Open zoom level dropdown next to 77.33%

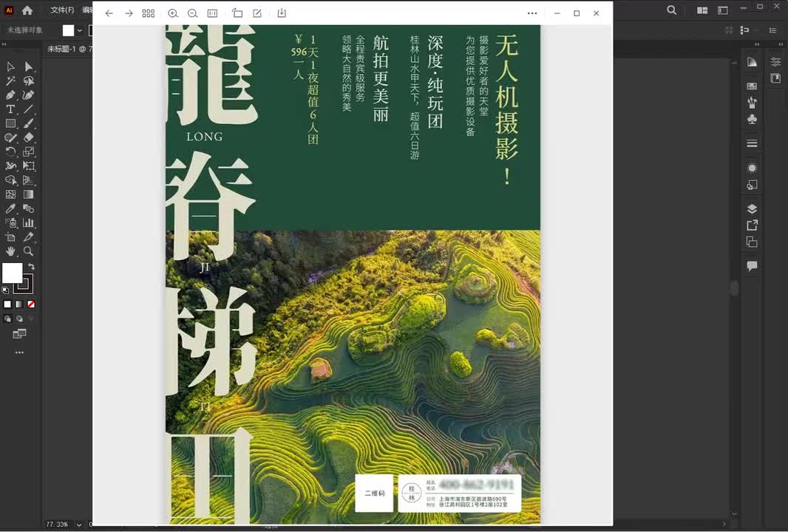pyautogui.click(x=79, y=525)
